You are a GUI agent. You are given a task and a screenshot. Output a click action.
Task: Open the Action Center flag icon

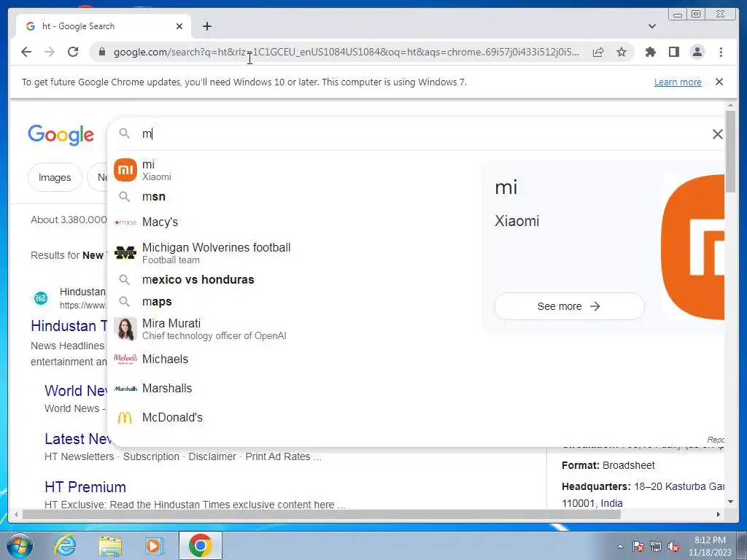[x=638, y=547]
